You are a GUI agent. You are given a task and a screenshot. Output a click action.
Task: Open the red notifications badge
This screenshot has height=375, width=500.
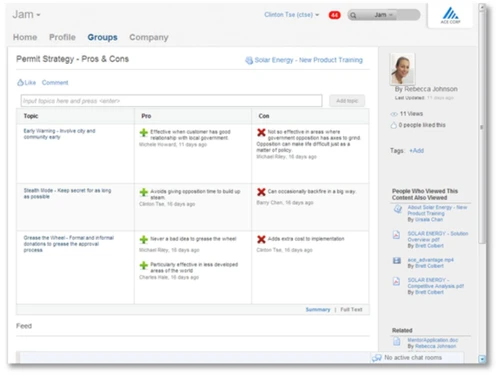(334, 15)
